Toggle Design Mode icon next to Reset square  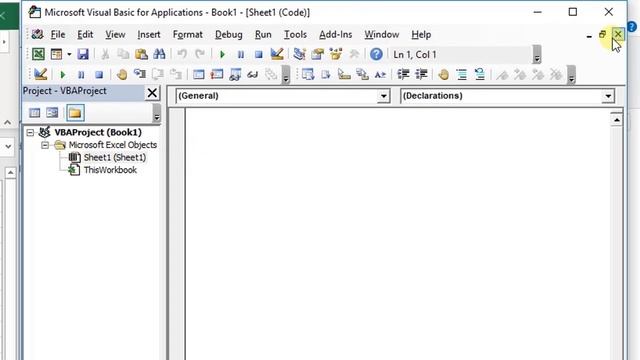point(277,54)
